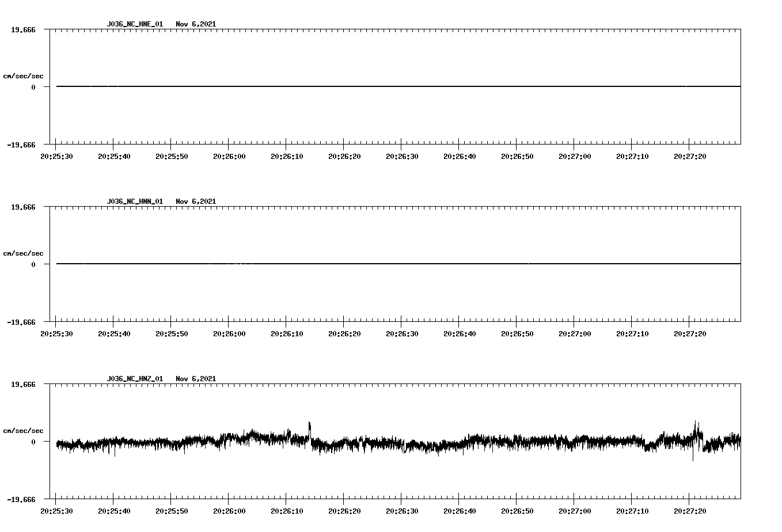Screen dimensions: 782x532
Task: Click the flat HNE trace line
Action: click(x=398, y=86)
